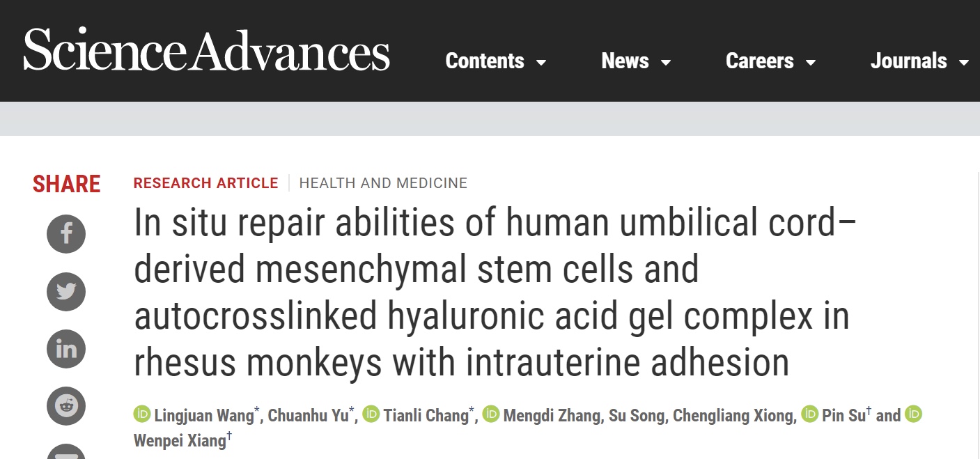Open Wenpei Xiang's ORCID icon

coord(914,415)
